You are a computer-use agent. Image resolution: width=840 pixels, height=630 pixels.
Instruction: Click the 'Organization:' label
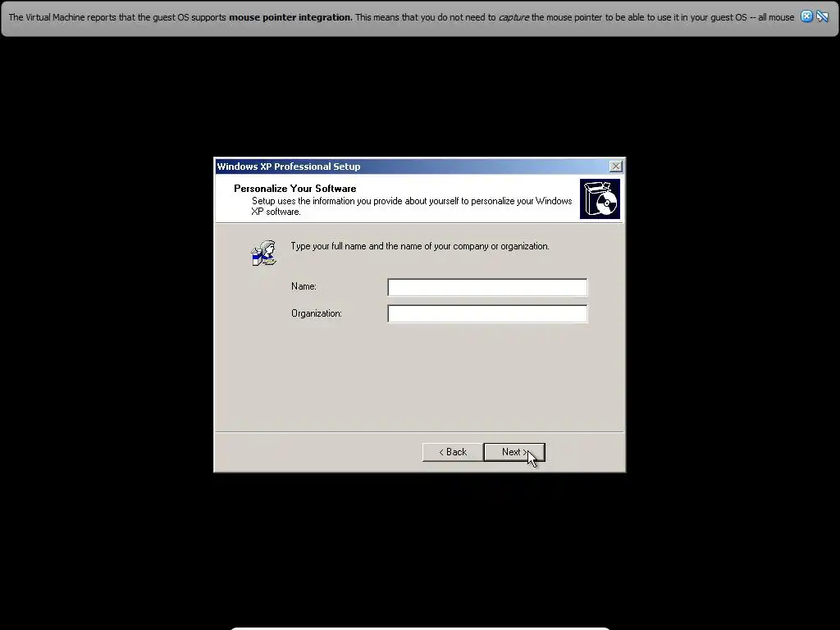tap(317, 313)
